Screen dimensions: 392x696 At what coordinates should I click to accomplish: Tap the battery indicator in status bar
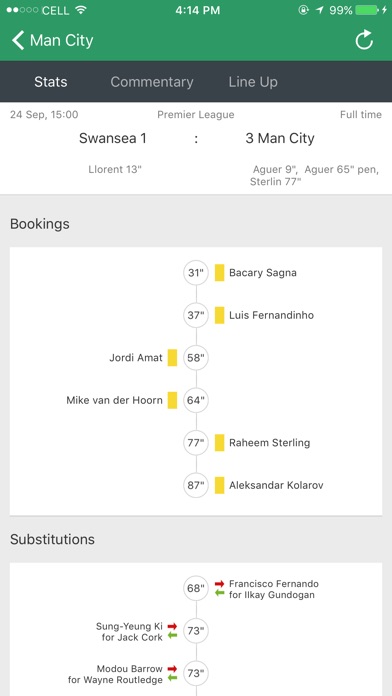point(366,10)
